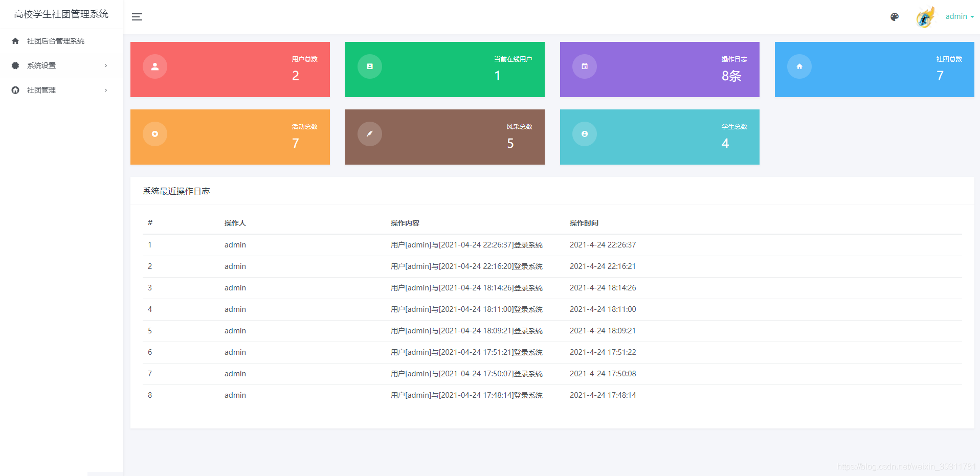
Task: Click the admin avatar image
Action: 925,17
